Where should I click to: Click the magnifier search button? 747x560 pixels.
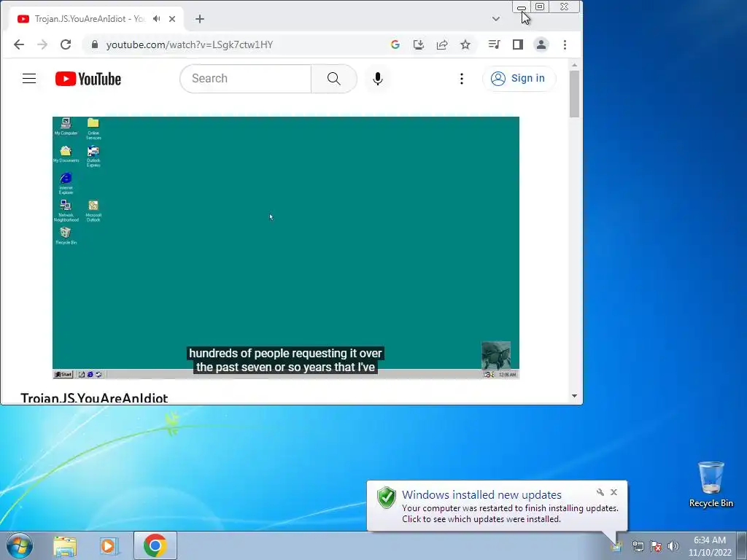point(334,79)
